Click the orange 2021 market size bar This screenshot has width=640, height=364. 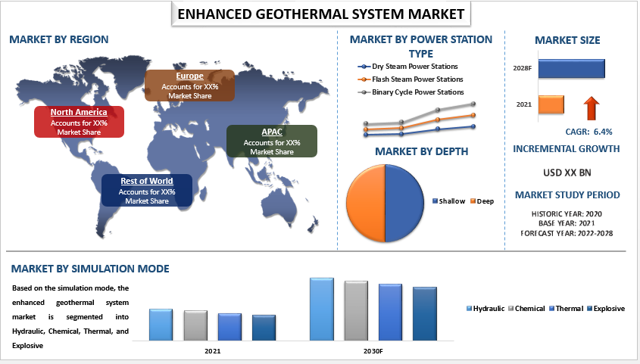(x=551, y=105)
